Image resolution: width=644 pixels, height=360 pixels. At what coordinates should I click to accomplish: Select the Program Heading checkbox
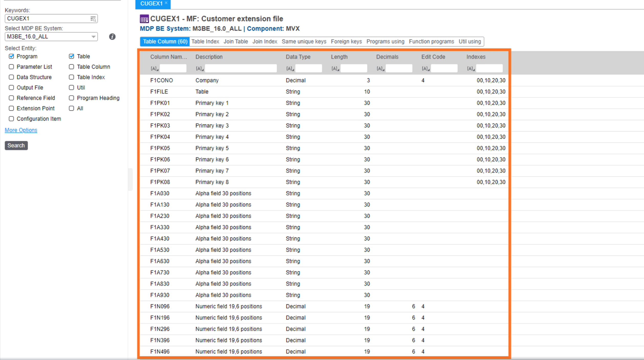[x=71, y=98]
